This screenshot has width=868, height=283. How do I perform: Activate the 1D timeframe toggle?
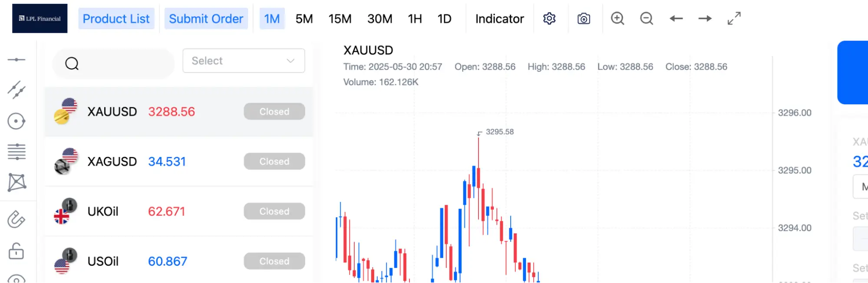(444, 18)
